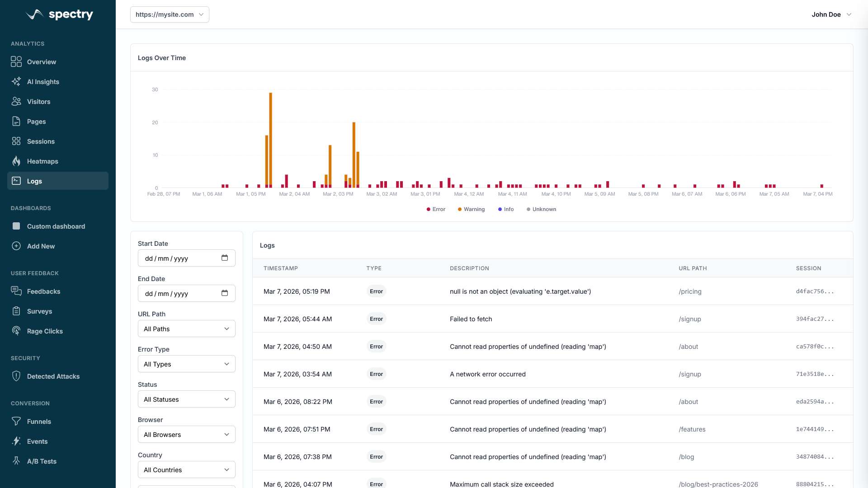Screen dimensions: 868x488
Task: Go to Sessions in sidebar menu
Action: [x=41, y=141]
